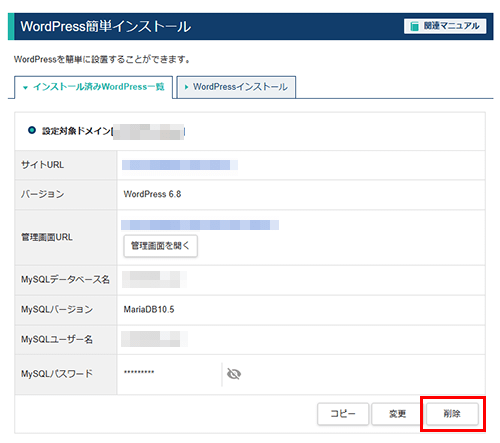The height and width of the screenshot is (443, 500).
Task: Click the down arrow on インストール済みWordPress一覧 tab
Action: [25, 88]
